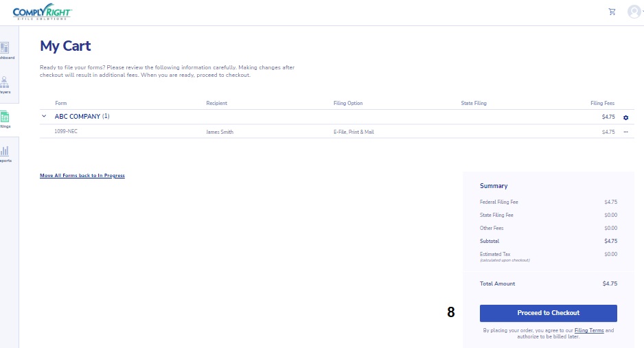Image resolution: width=644 pixels, height=348 pixels.
Task: Click the Estimated Tax label
Action: 495,254
